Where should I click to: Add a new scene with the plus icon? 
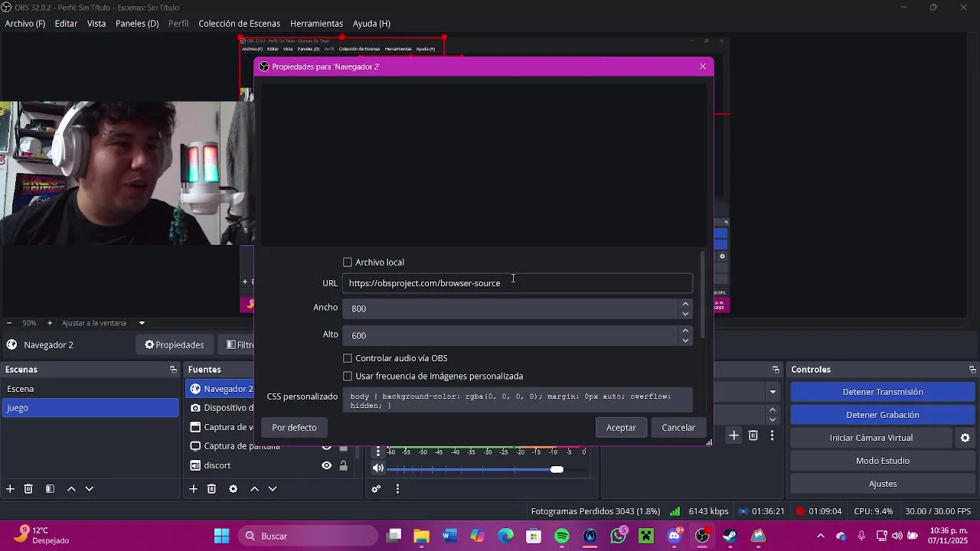10,489
